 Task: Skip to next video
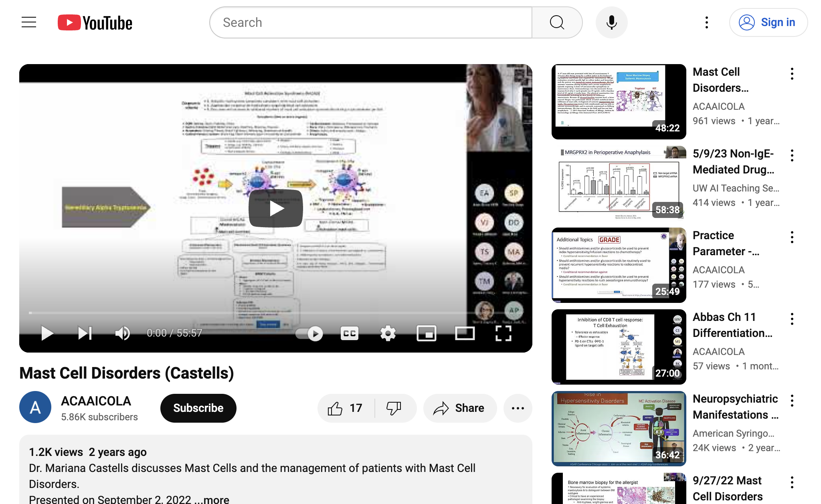[x=85, y=333]
